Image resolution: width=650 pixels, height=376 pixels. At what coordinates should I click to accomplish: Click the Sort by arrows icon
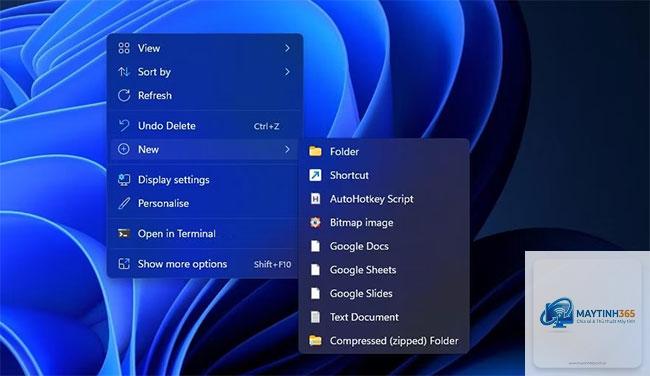coord(124,72)
